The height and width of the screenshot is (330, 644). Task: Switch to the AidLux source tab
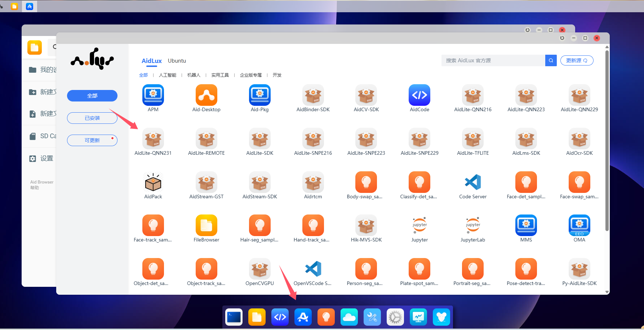click(x=152, y=61)
